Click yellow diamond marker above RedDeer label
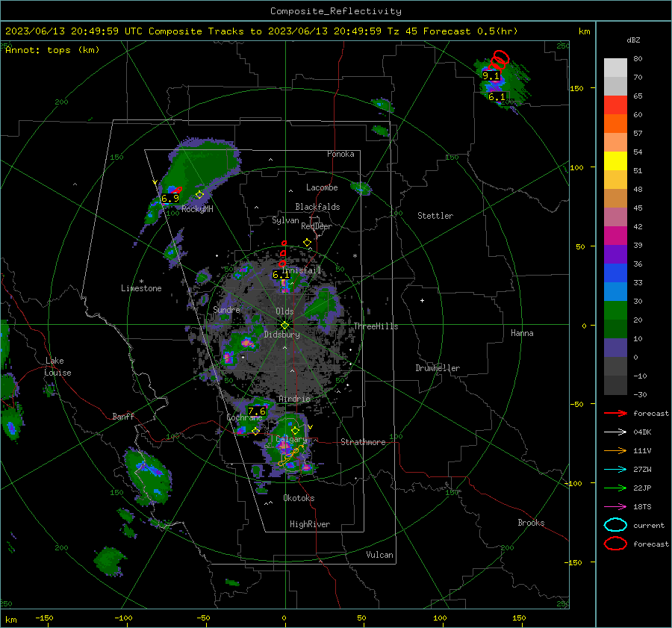This screenshot has width=672, height=628. (x=307, y=243)
